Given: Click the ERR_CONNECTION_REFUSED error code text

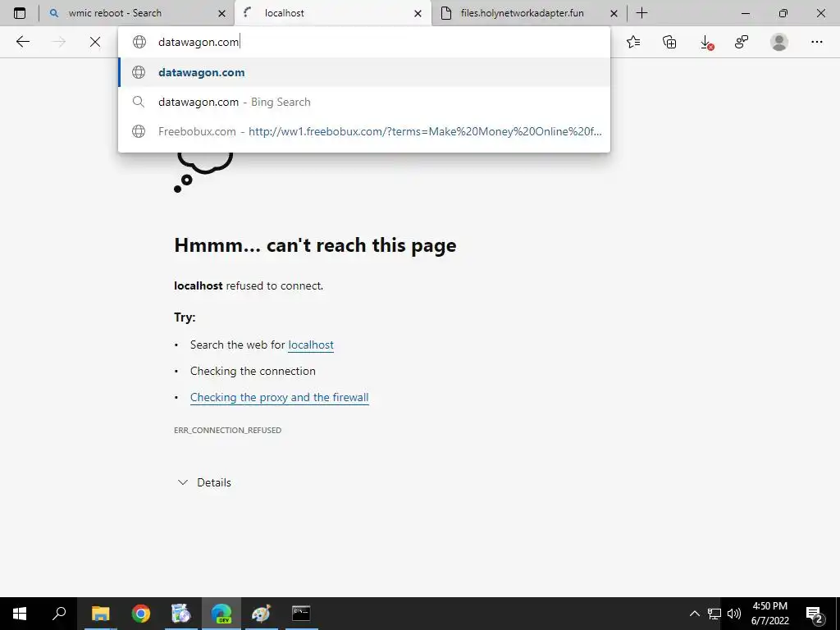Looking at the screenshot, I should [x=228, y=430].
